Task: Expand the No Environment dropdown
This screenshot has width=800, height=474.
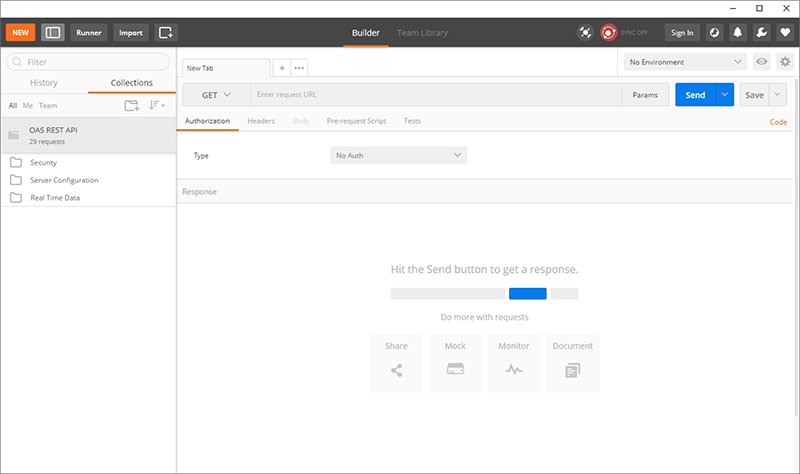Action: tap(684, 62)
